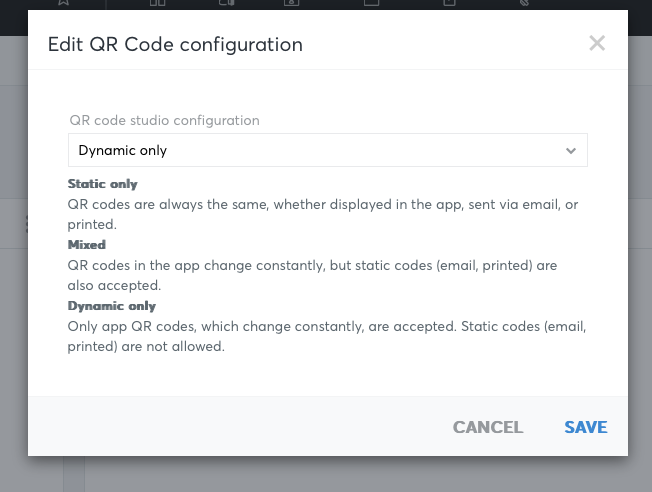This screenshot has height=492, width=652.
Task: Click the wide rectangle icon in top bar
Action: click(x=371, y=2)
